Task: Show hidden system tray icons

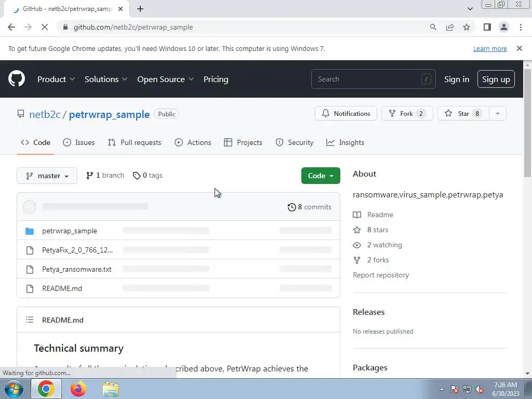Action: click(442, 390)
